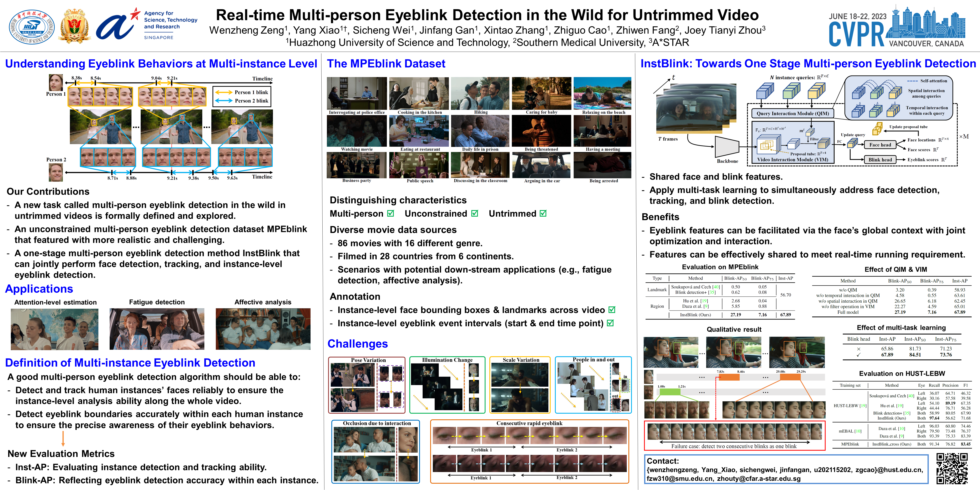The image size is (980, 490).
Task: Click the Fatigue detection application image
Action: click(x=157, y=329)
